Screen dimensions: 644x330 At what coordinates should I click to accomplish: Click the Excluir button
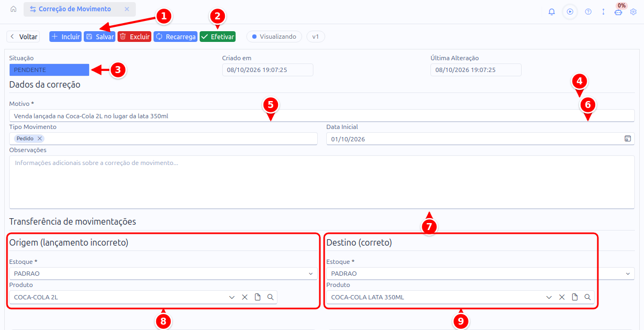(x=134, y=37)
